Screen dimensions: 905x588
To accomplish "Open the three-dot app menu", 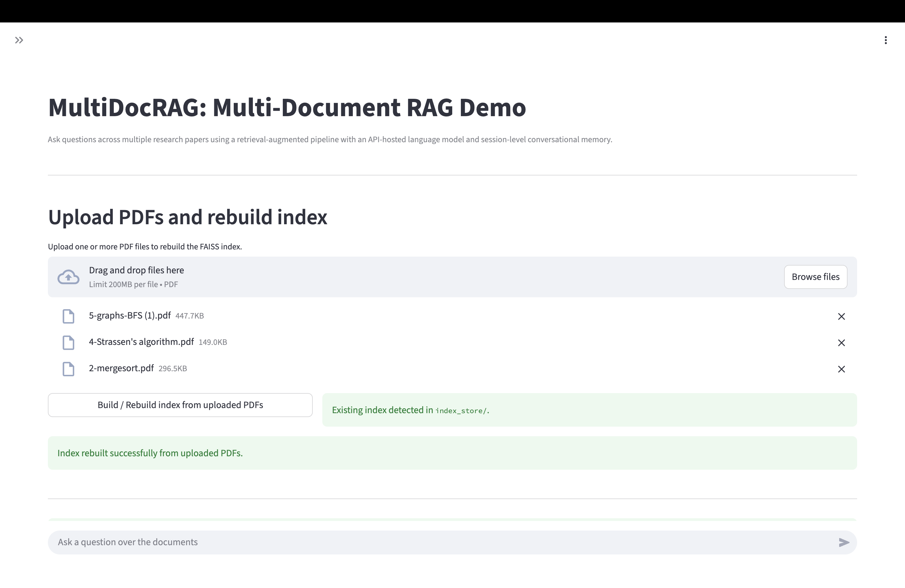I will 886,40.
